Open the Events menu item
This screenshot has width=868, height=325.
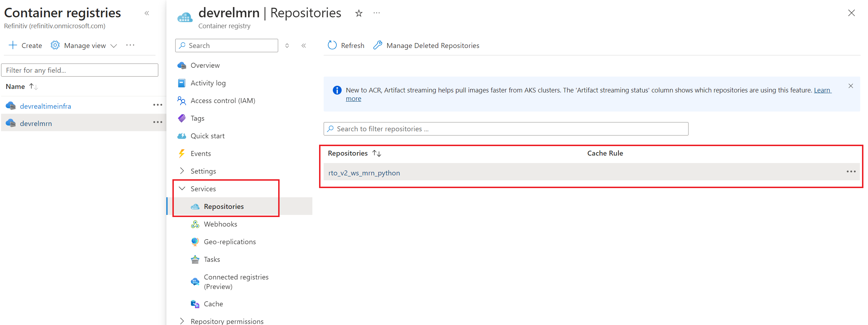tap(201, 154)
